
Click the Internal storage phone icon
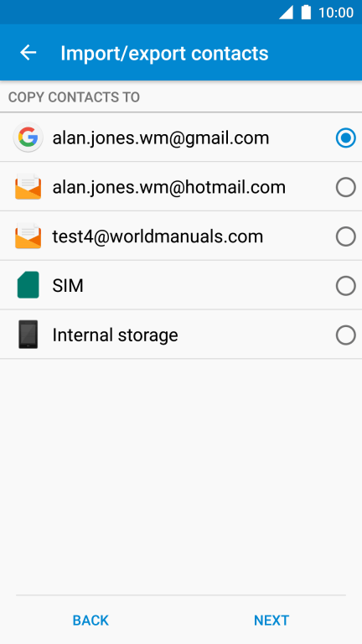pos(28,335)
